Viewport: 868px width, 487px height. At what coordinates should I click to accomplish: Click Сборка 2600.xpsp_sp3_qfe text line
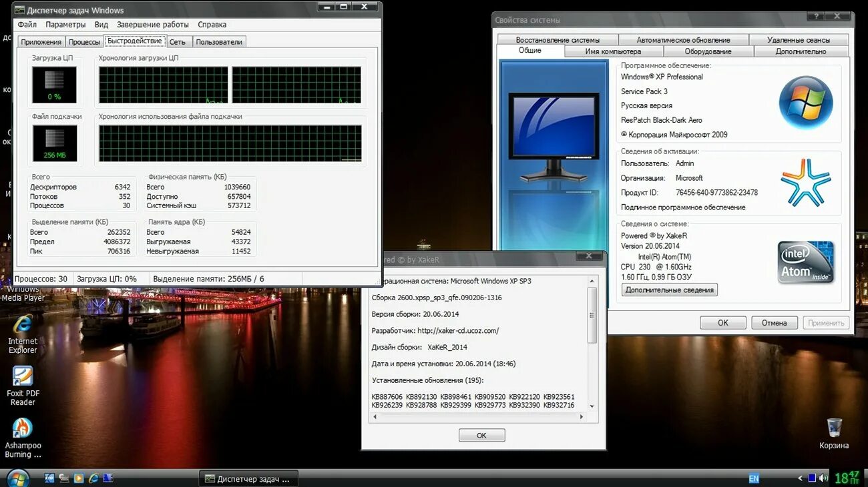pos(437,298)
